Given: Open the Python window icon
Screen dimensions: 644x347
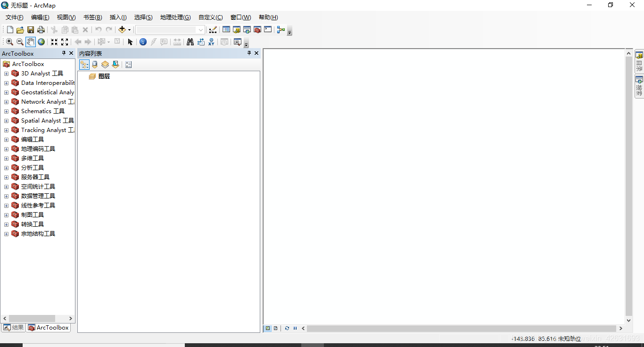Looking at the screenshot, I should point(268,30).
